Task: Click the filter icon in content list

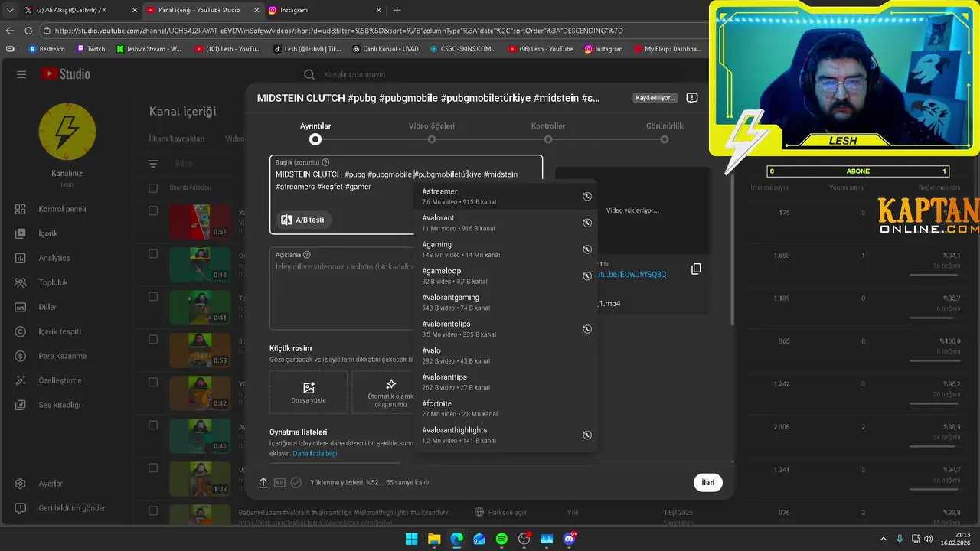Action: [153, 164]
